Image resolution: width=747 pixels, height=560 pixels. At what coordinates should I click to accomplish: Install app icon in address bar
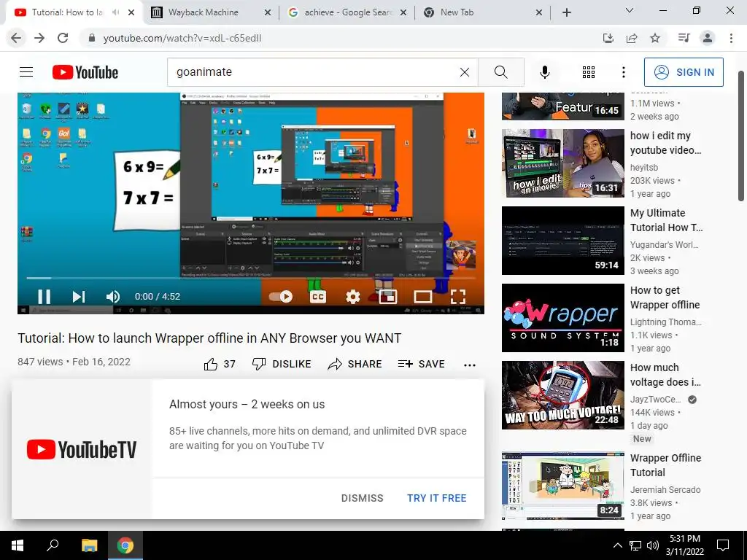coord(608,38)
